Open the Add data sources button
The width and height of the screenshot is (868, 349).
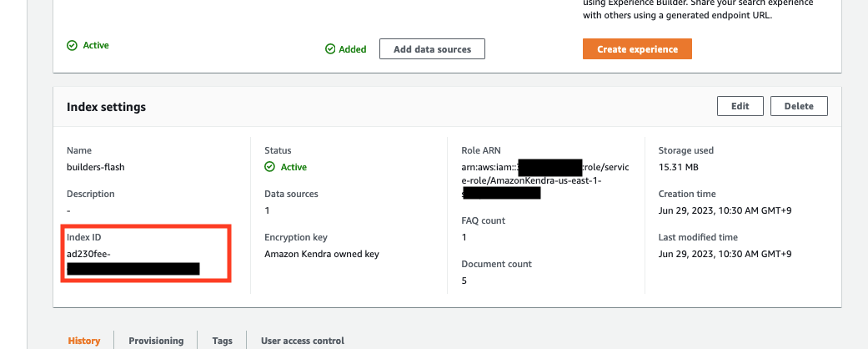click(x=433, y=48)
